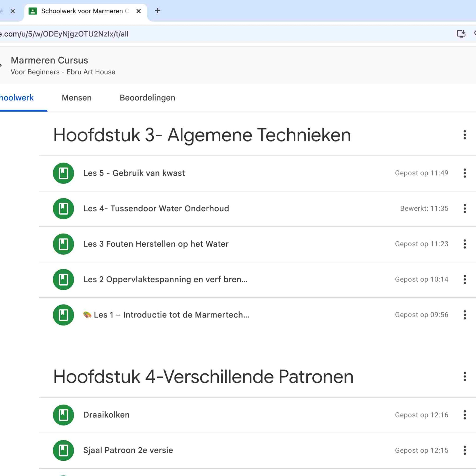476x476 pixels.
Task: Open options menu for Hoofdstuk 4 topic
Action: click(464, 376)
